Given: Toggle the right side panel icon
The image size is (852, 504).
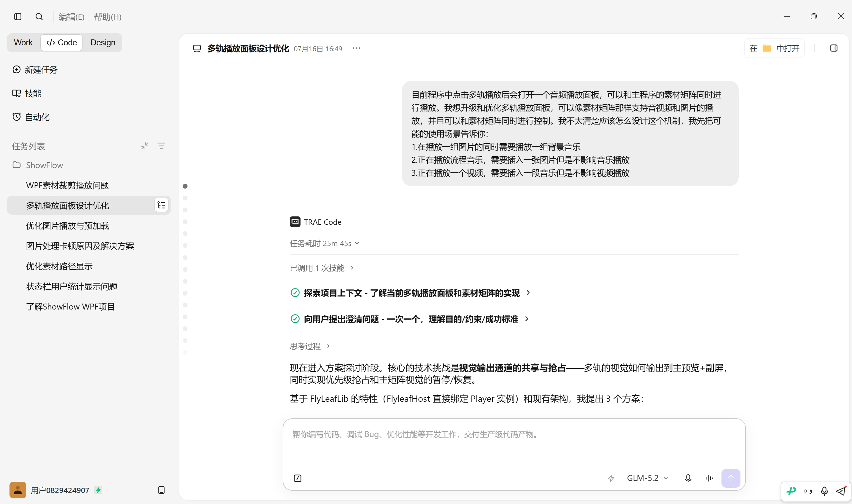Looking at the screenshot, I should coord(834,48).
